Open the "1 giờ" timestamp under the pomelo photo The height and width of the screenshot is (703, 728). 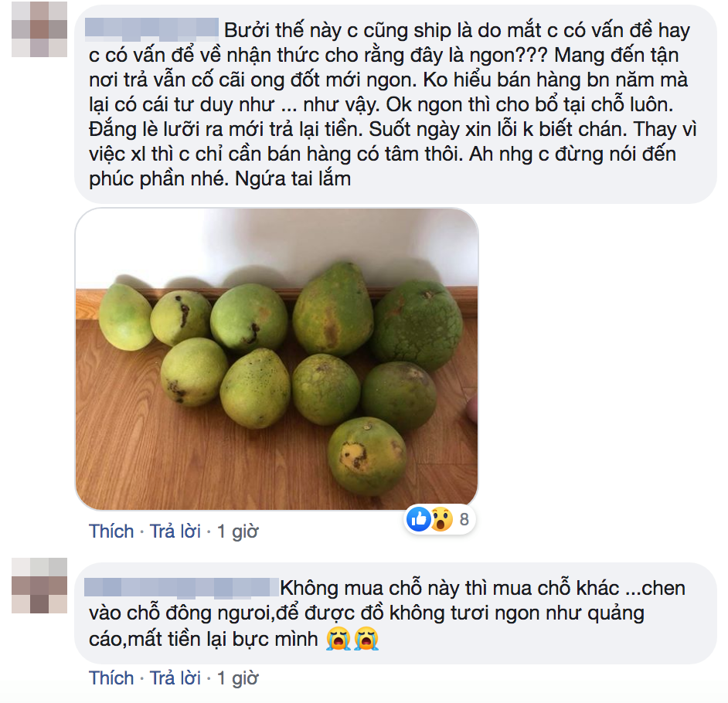click(238, 531)
